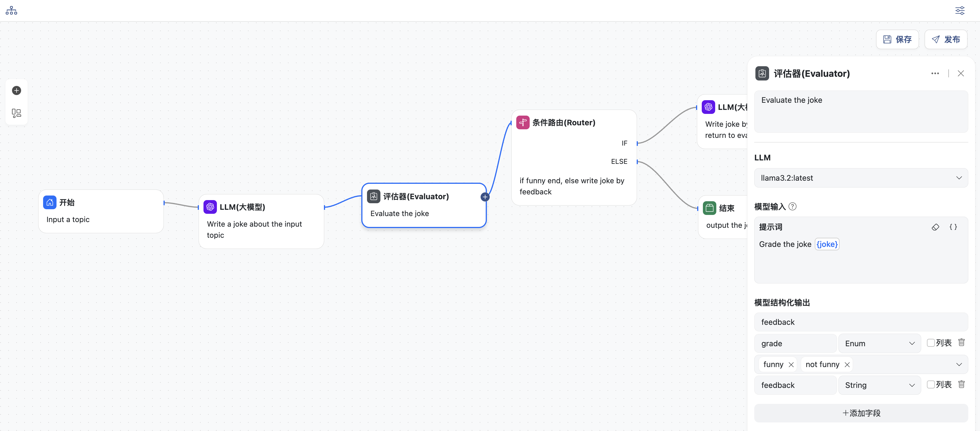
Task: Enable the list checkbox for the grade field
Action: tap(931, 343)
